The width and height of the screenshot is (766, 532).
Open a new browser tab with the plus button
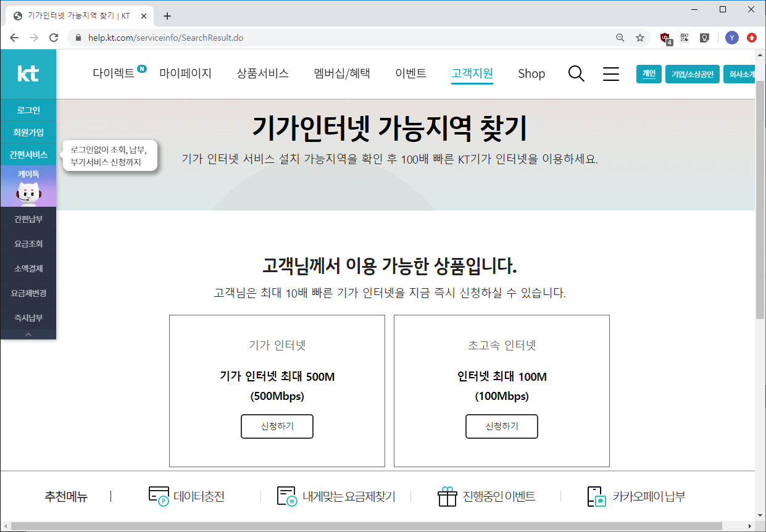(167, 16)
